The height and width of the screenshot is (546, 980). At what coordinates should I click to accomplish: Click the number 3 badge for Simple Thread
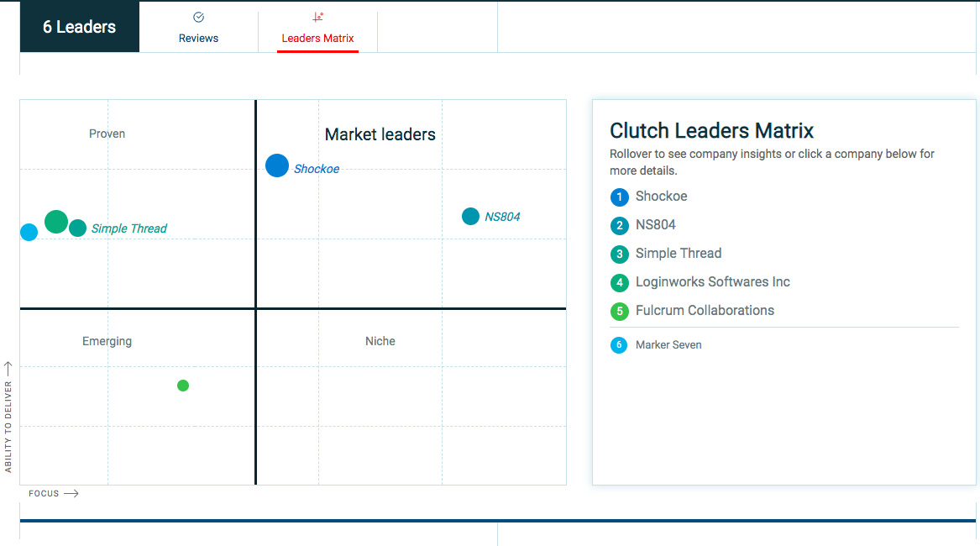click(620, 254)
